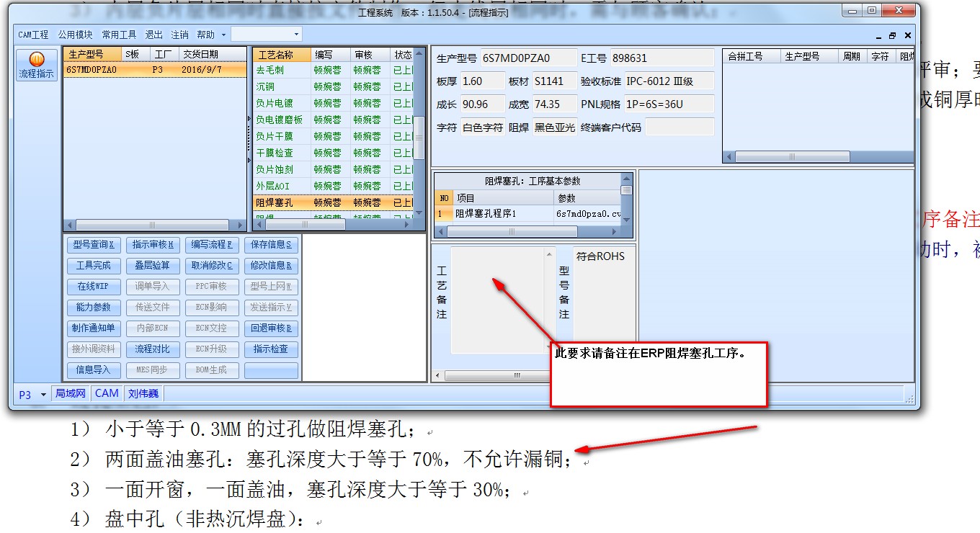Click the 退出 menu item
Image resolution: width=980 pixels, height=533 pixels.
(x=154, y=35)
